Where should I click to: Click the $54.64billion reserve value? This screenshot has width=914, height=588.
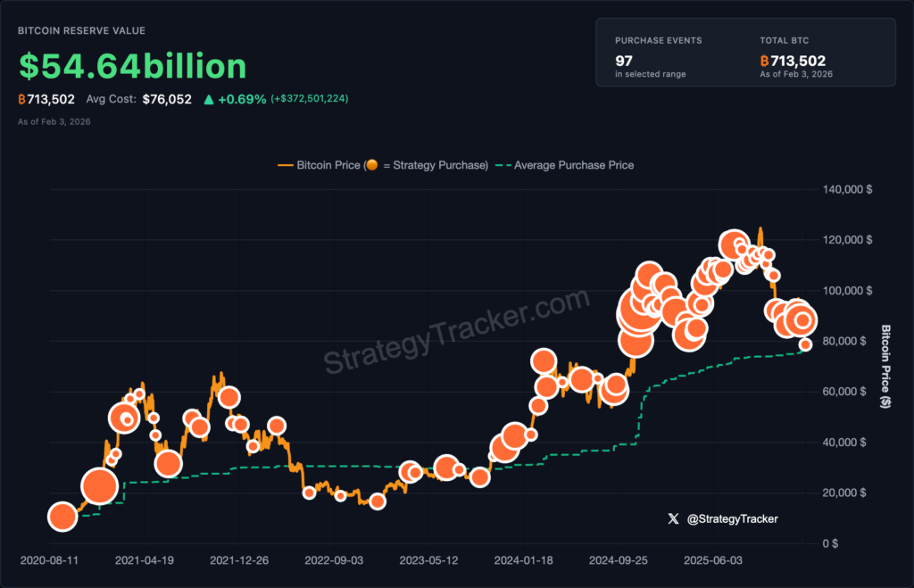click(x=132, y=66)
